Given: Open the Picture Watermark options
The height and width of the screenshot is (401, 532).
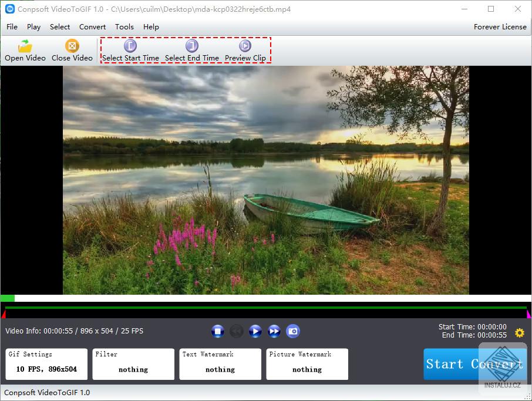Looking at the screenshot, I should point(307,364).
